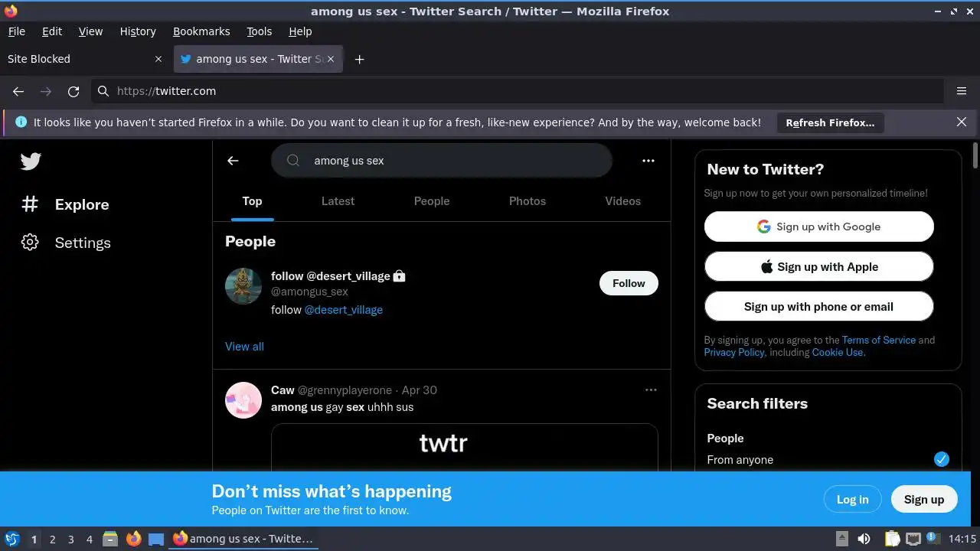Click Sign up in the bottom banner
The image size is (980, 551).
tap(924, 499)
